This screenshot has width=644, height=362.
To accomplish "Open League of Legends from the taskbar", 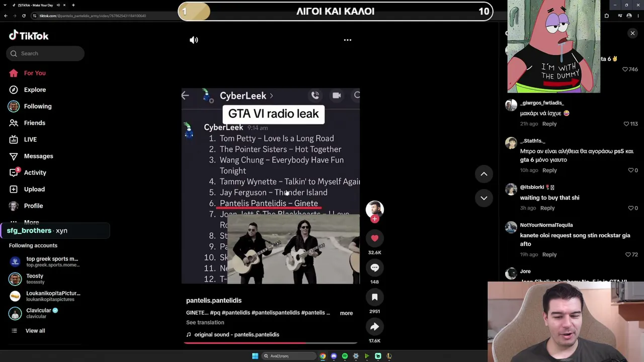I will [x=389, y=356].
